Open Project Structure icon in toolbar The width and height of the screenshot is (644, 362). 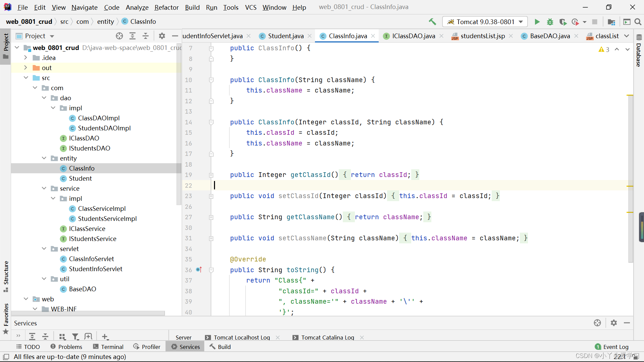pyautogui.click(x=611, y=22)
